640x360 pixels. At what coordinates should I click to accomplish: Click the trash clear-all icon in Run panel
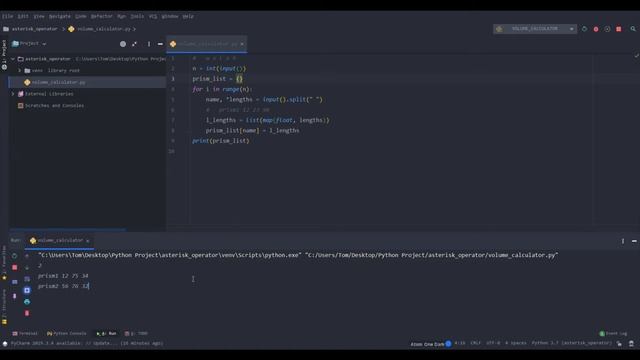[x=27, y=313]
